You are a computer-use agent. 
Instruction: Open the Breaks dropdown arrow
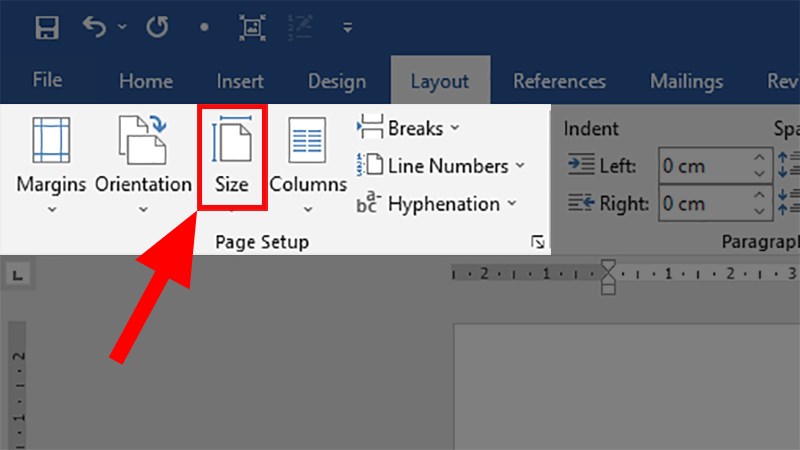(x=455, y=128)
